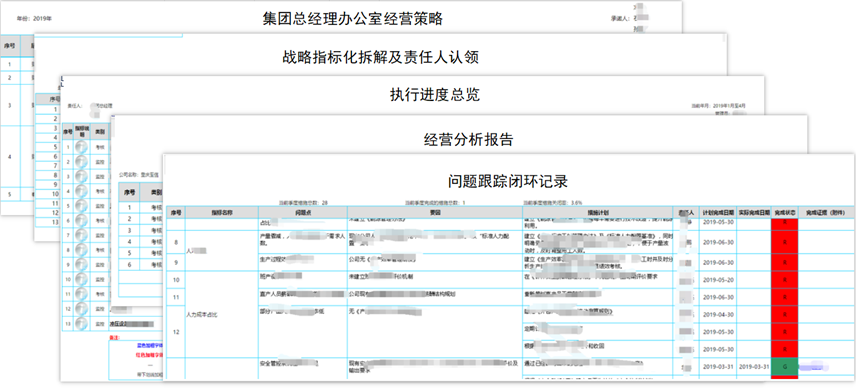The image size is (856, 389).
Task: Click the 完成状态 column header
Action: [784, 212]
